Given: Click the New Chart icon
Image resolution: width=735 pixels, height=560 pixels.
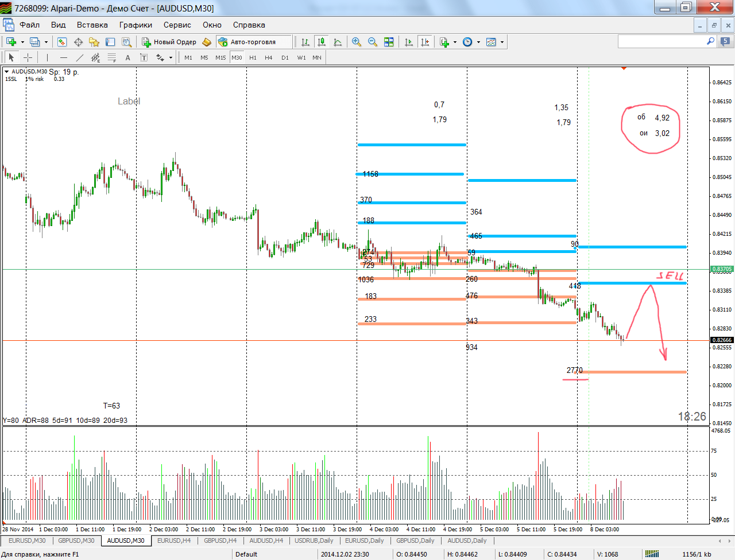Looking at the screenshot, I should pyautogui.click(x=11, y=42).
